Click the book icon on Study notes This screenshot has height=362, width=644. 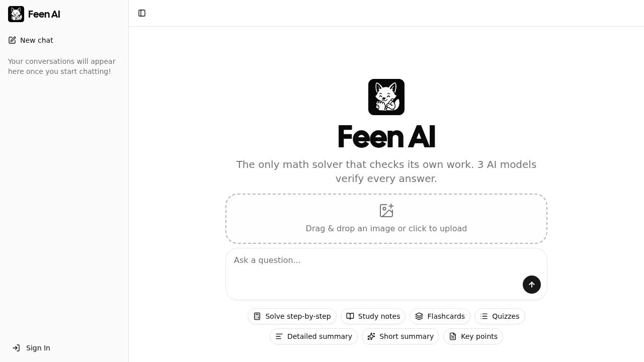point(350,316)
